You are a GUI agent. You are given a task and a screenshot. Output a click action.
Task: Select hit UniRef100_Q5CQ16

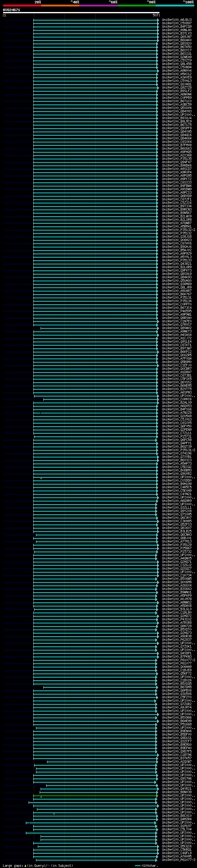pos(177,846)
